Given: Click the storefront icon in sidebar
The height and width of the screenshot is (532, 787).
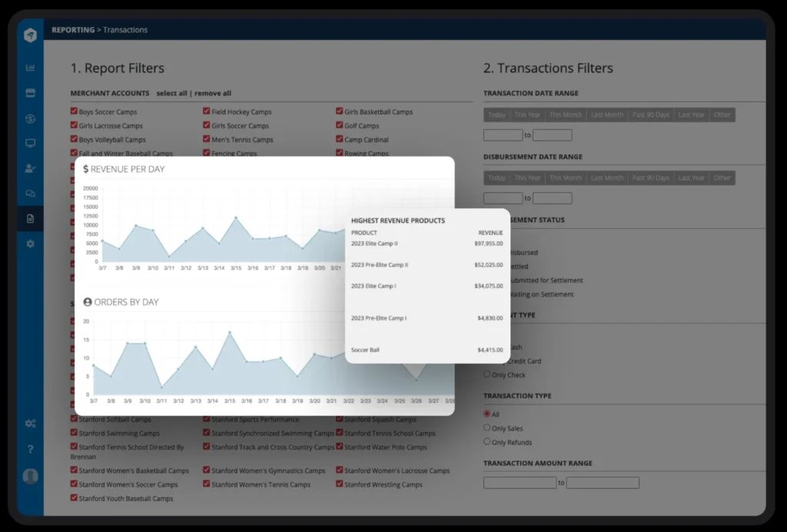Looking at the screenshot, I should tap(30, 93).
